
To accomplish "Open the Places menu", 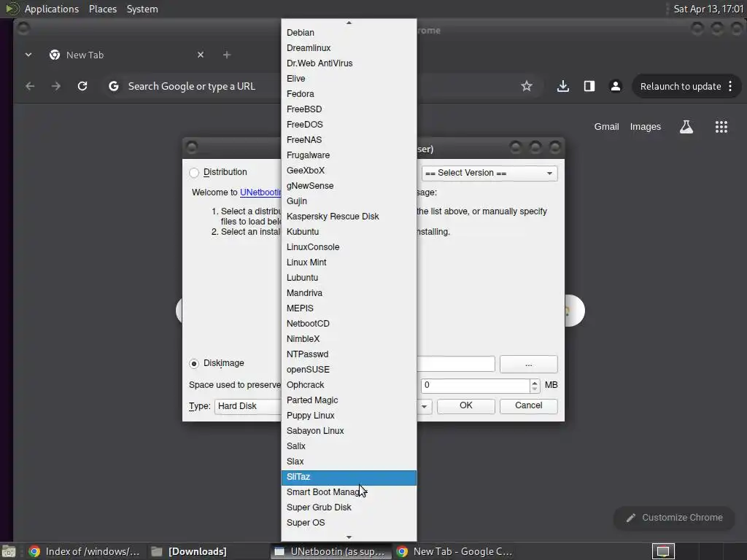I will (x=102, y=9).
